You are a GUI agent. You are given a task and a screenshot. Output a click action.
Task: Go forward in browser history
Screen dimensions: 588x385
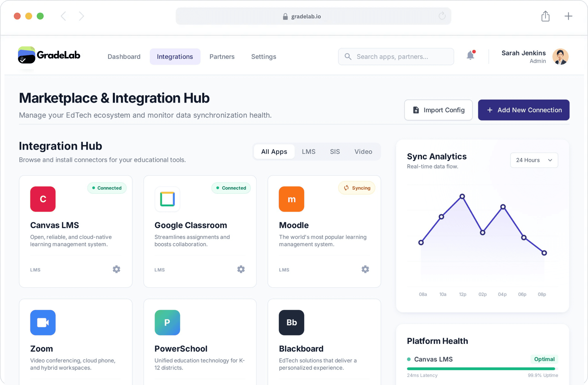tap(81, 16)
